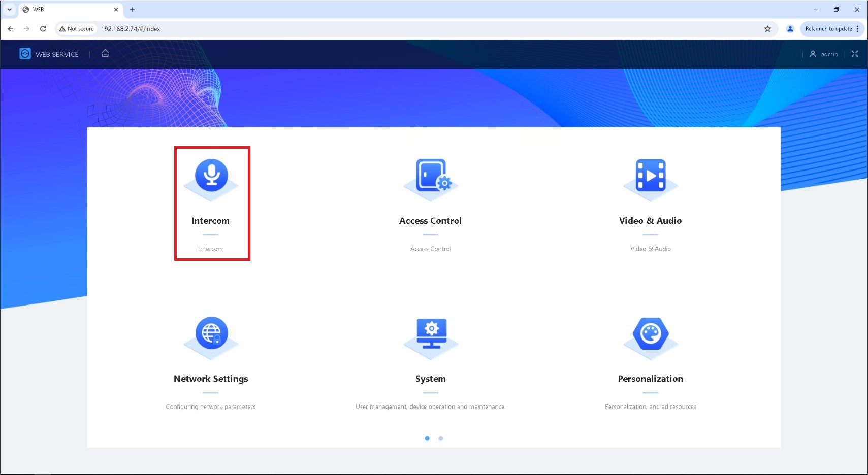Click 'Personalization, and ad resources' text
The height and width of the screenshot is (475, 868).
pos(651,406)
